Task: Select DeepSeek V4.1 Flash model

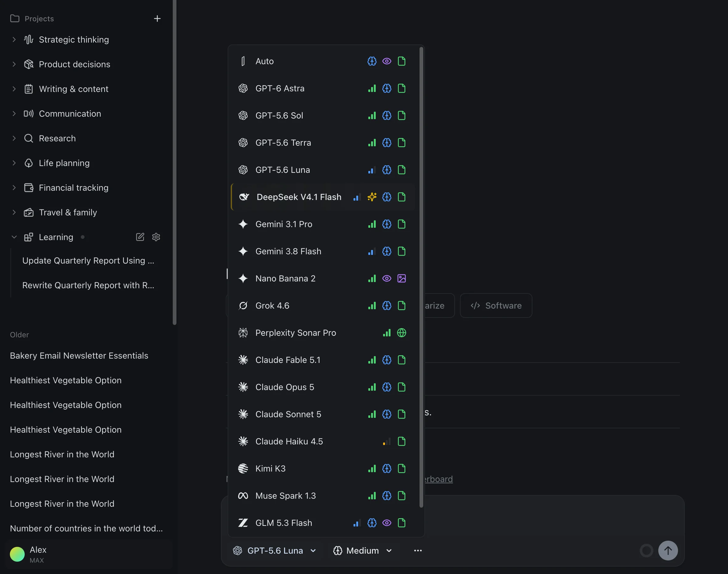Action: pyautogui.click(x=323, y=197)
